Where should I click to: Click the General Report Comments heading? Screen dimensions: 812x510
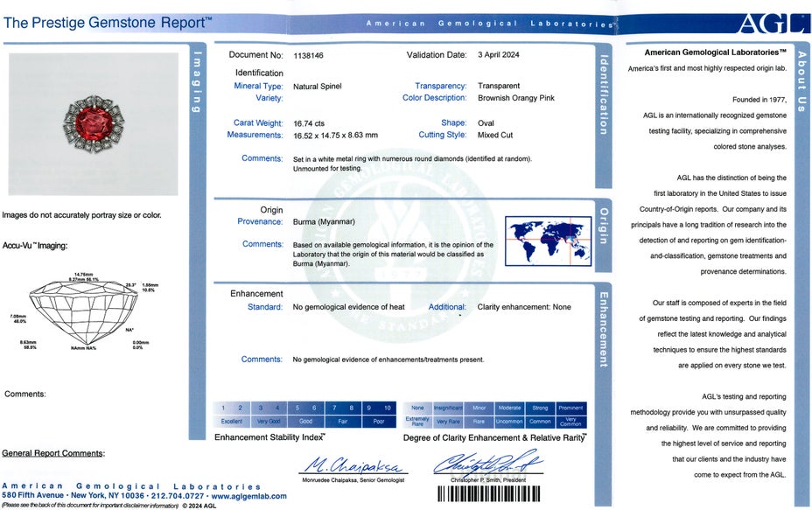tap(53, 453)
